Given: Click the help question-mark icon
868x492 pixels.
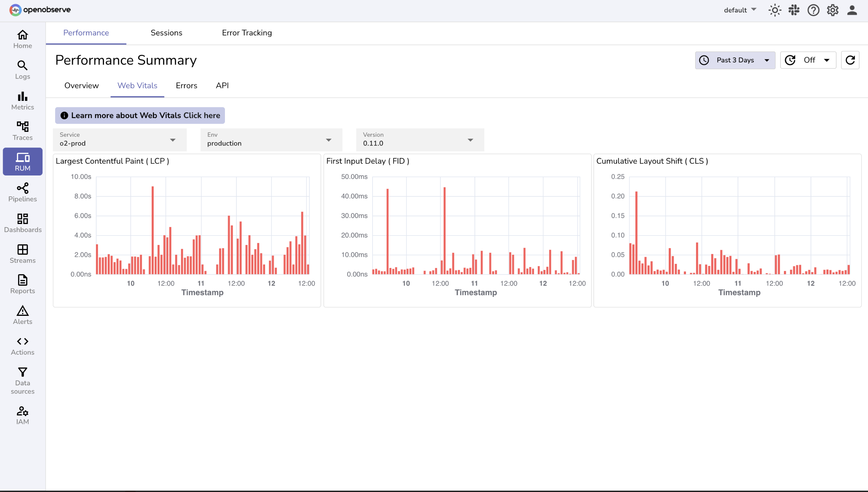Looking at the screenshot, I should coord(813,10).
